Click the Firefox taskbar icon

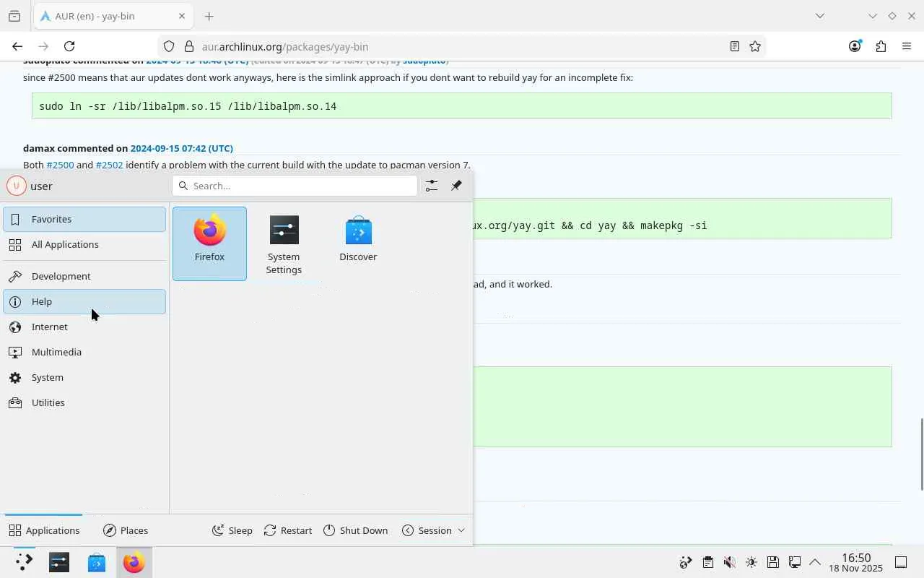[x=134, y=562]
